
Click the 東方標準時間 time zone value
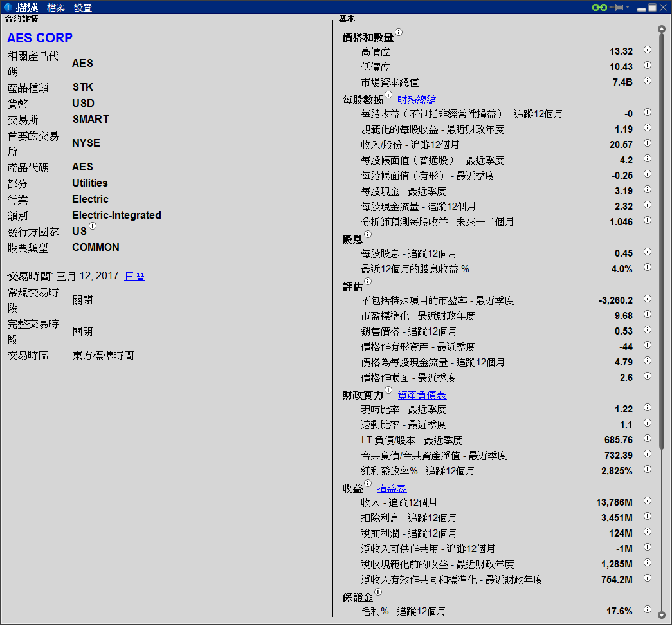pyautogui.click(x=103, y=356)
